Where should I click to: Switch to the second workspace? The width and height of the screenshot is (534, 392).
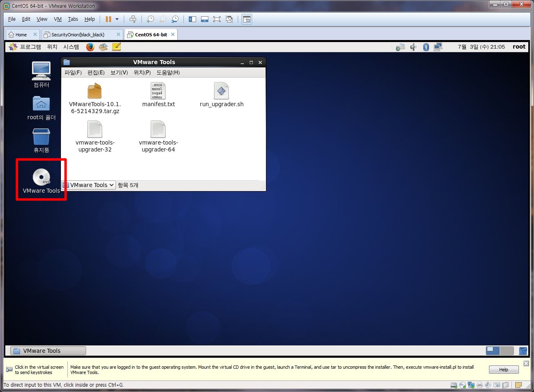(507, 351)
